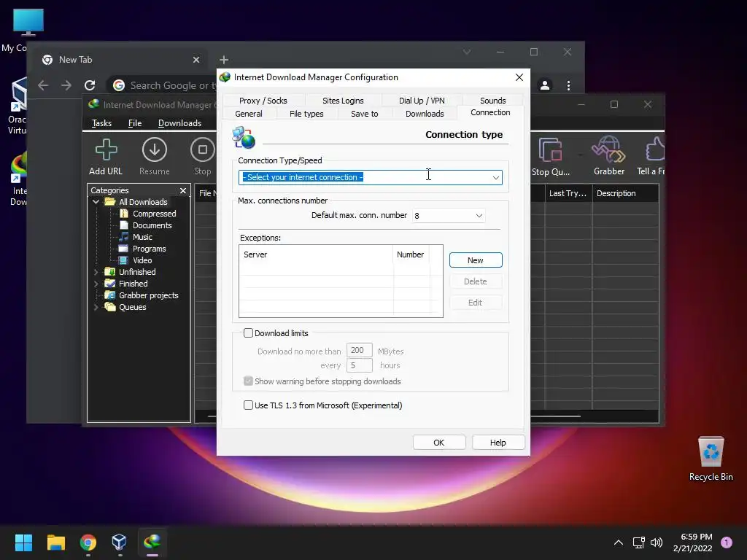
Task: Show hidden tray icons chevron
Action: (x=619, y=542)
